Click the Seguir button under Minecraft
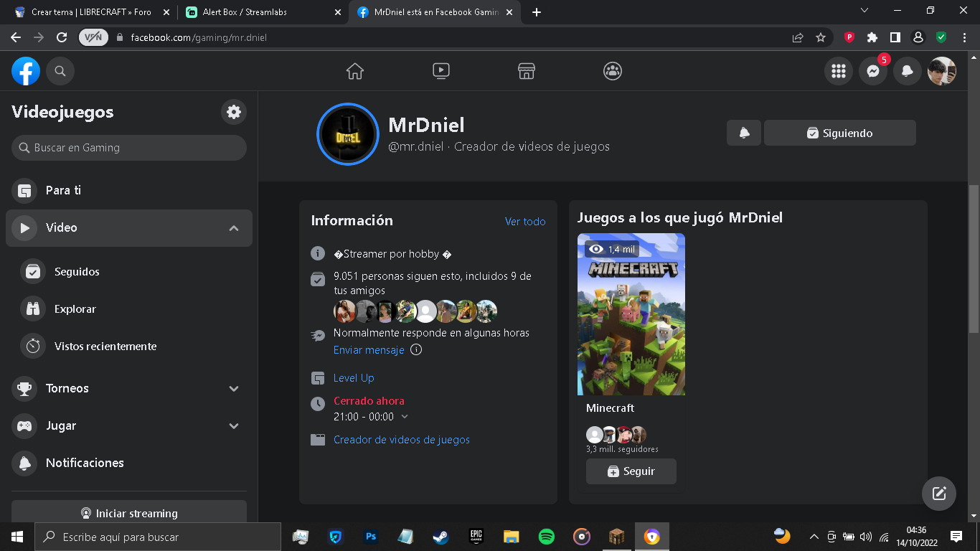Image resolution: width=980 pixels, height=551 pixels. pyautogui.click(x=631, y=471)
